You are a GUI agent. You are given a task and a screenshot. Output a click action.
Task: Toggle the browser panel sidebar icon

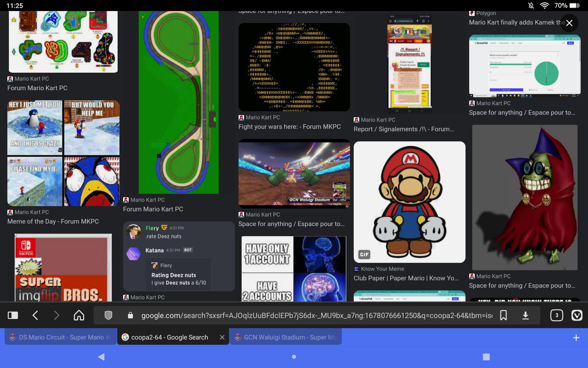click(13, 315)
